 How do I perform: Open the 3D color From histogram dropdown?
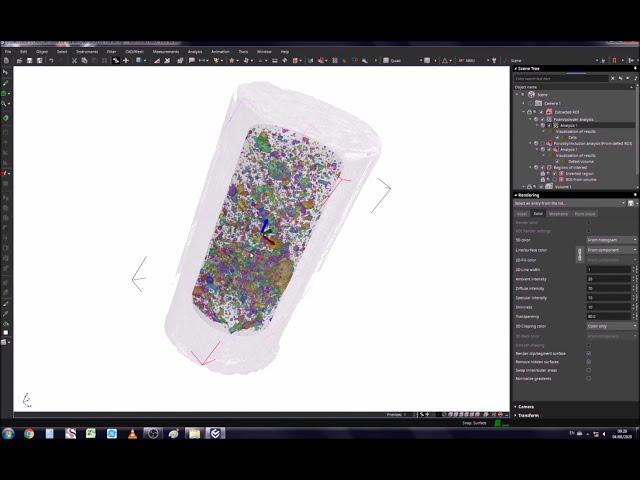[611, 240]
